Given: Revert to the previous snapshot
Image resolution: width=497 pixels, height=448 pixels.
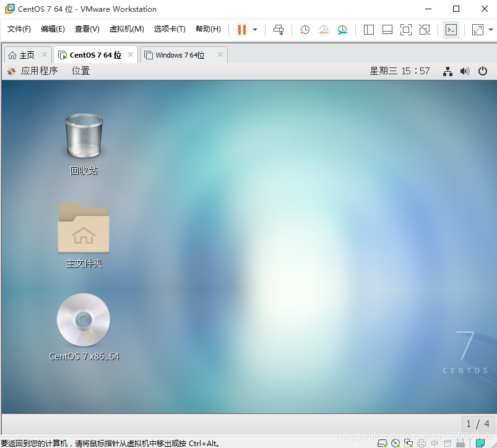Looking at the screenshot, I should click(324, 30).
